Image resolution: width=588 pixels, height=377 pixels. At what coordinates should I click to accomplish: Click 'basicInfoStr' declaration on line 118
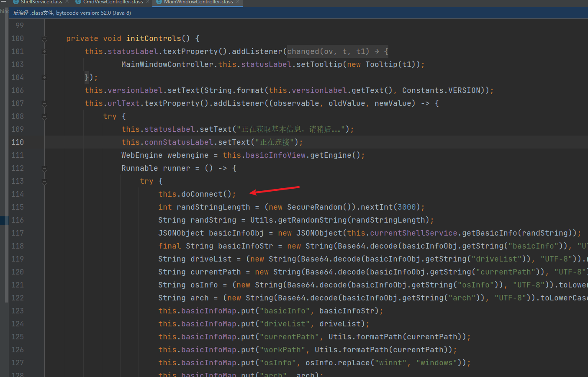click(x=246, y=246)
